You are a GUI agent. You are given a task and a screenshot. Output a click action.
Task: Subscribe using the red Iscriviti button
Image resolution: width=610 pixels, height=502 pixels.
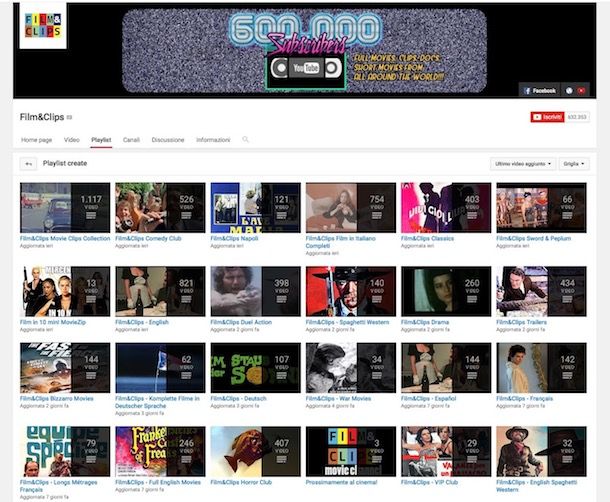point(547,117)
